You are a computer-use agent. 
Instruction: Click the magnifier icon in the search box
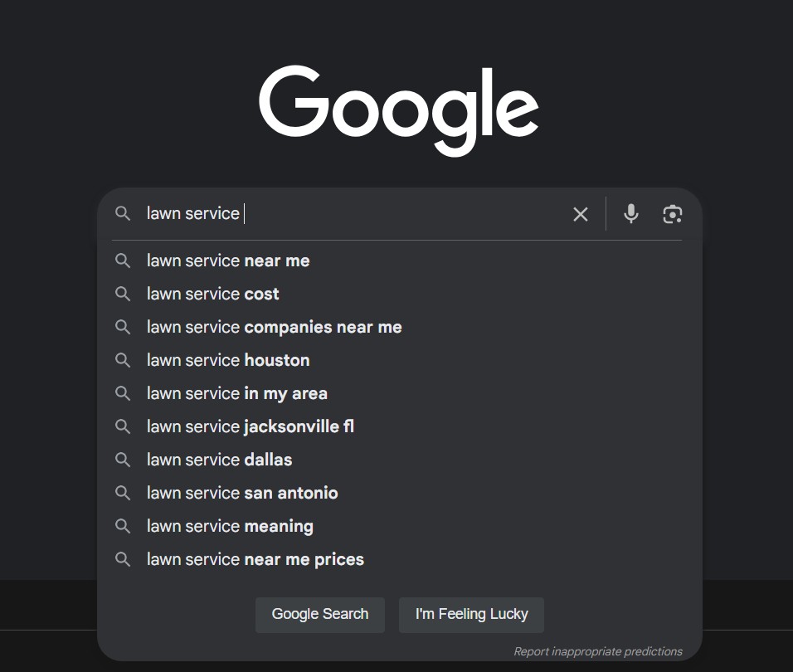pos(123,214)
